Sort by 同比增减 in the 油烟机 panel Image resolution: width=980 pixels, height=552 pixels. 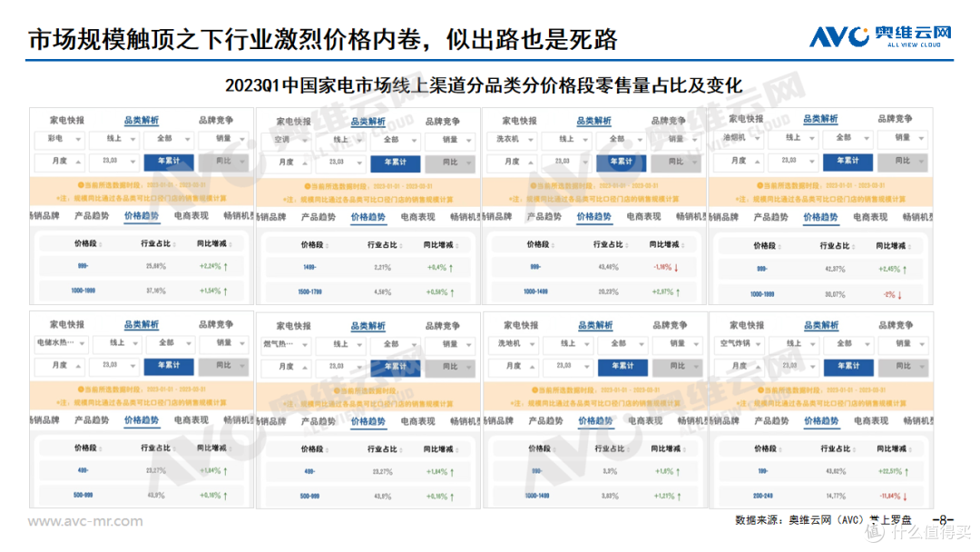tap(895, 246)
